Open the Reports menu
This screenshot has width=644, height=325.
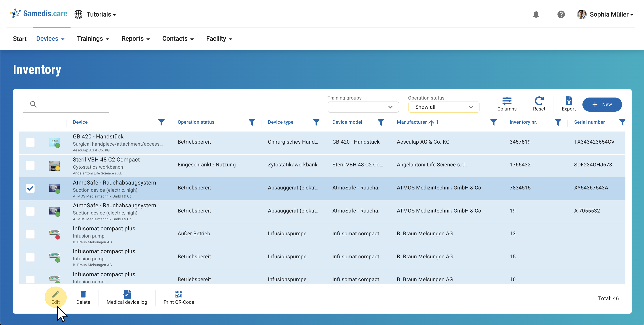(x=135, y=39)
